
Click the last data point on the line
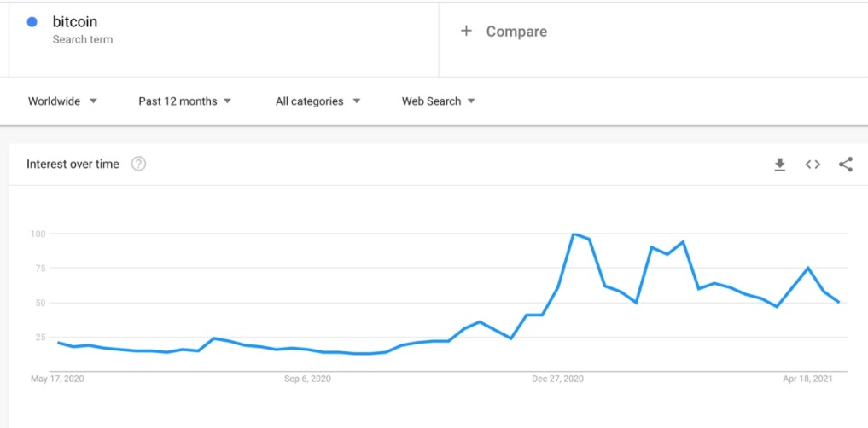click(x=839, y=302)
